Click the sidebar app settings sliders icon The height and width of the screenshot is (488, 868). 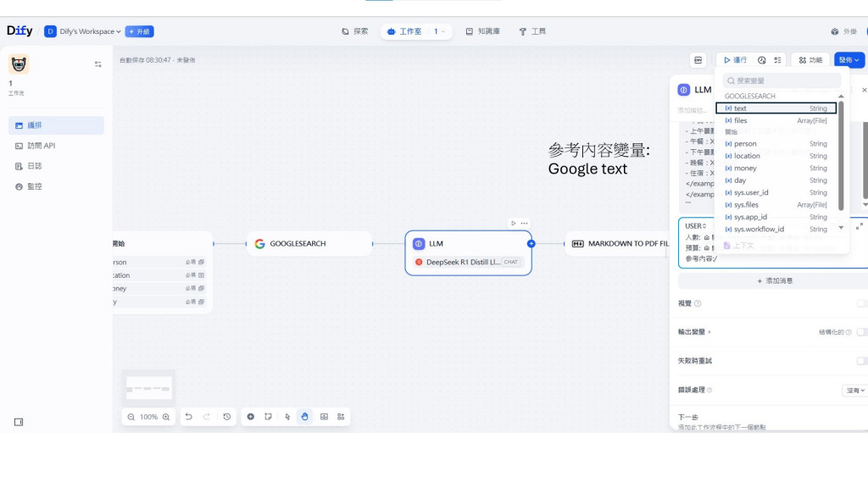pyautogui.click(x=98, y=64)
